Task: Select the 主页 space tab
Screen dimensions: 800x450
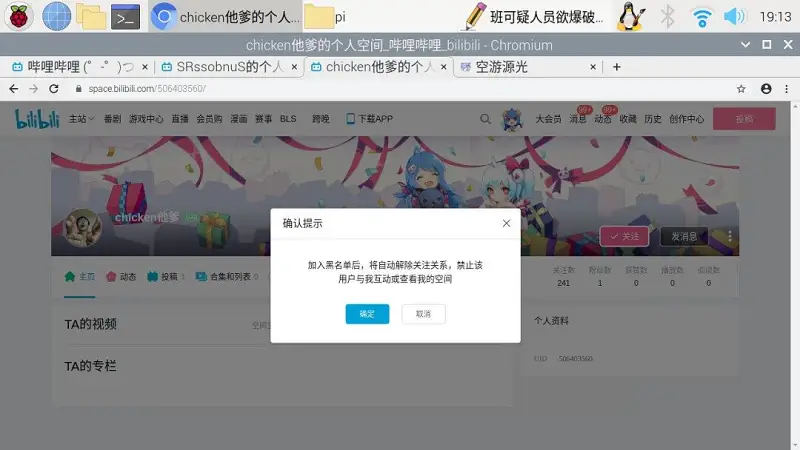Action: [80, 277]
